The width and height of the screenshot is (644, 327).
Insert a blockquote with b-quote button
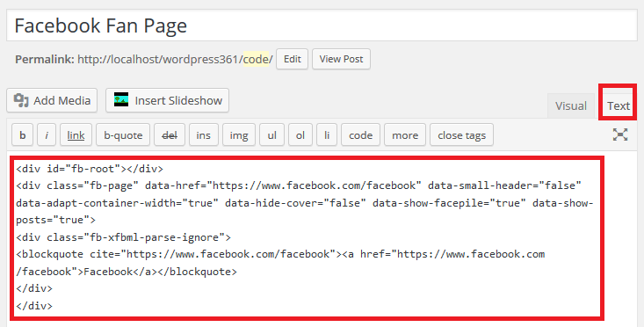click(x=123, y=135)
